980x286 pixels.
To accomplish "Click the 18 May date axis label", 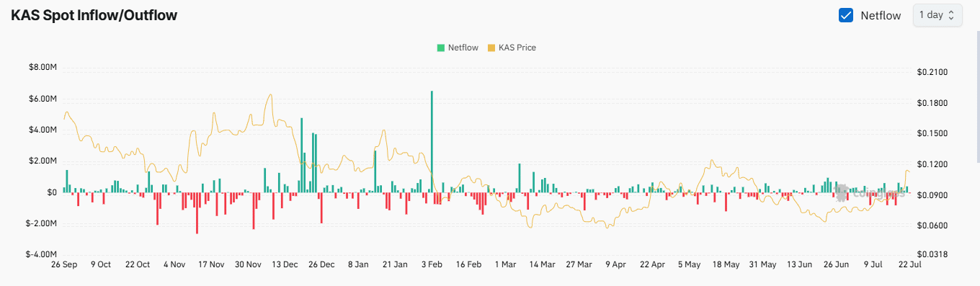I will (x=726, y=264).
